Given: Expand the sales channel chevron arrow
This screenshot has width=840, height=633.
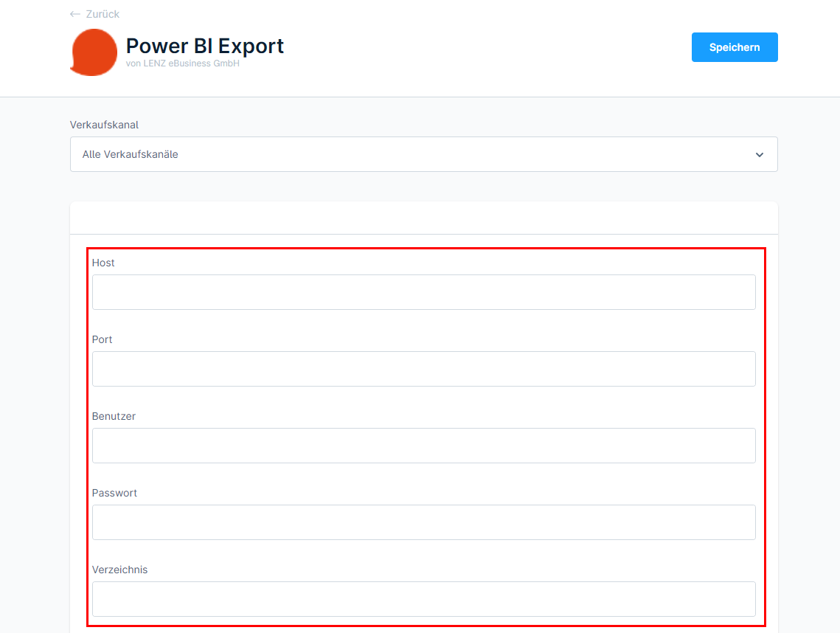Looking at the screenshot, I should (759, 155).
